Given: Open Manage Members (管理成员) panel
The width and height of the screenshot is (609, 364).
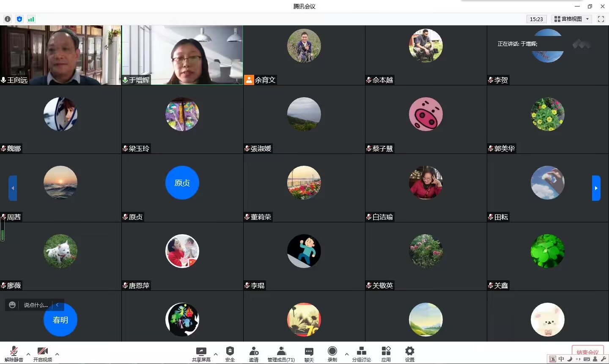Looking at the screenshot, I should [281, 354].
